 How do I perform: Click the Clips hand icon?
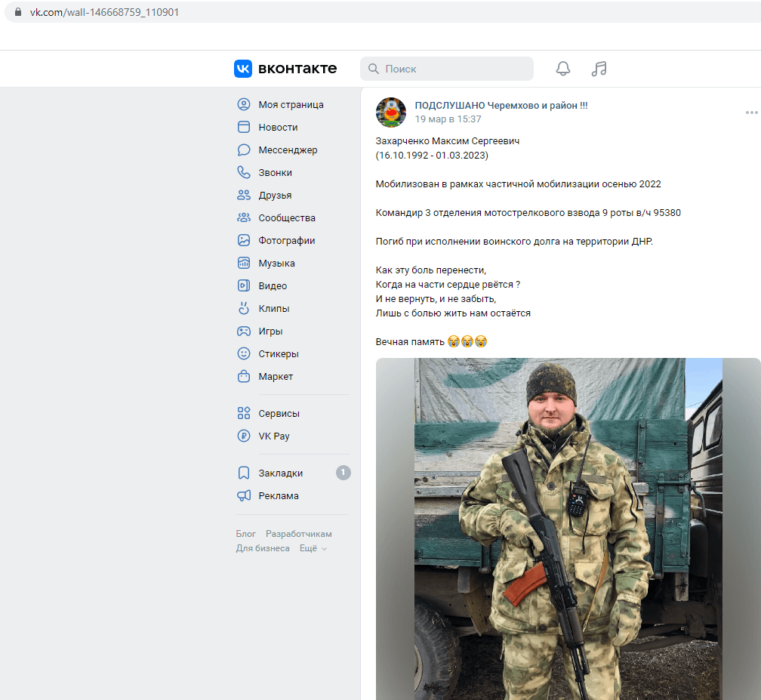pyautogui.click(x=244, y=309)
